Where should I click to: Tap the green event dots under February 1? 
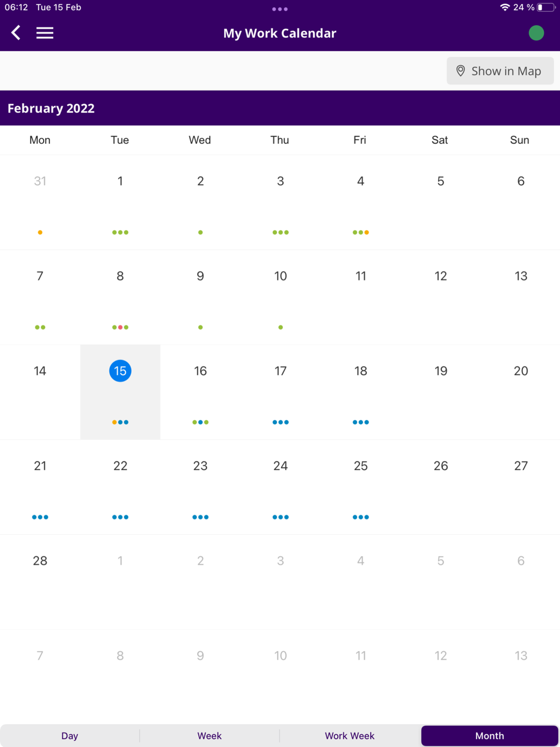[x=120, y=232]
